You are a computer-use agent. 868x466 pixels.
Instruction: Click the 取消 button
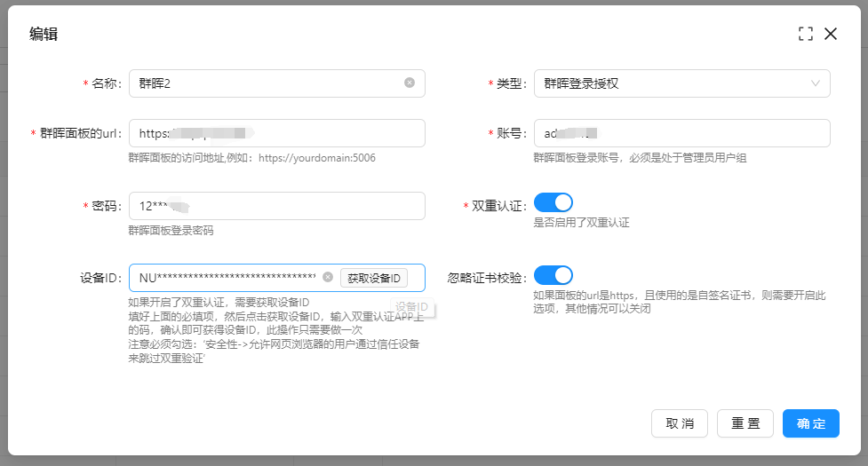click(680, 423)
